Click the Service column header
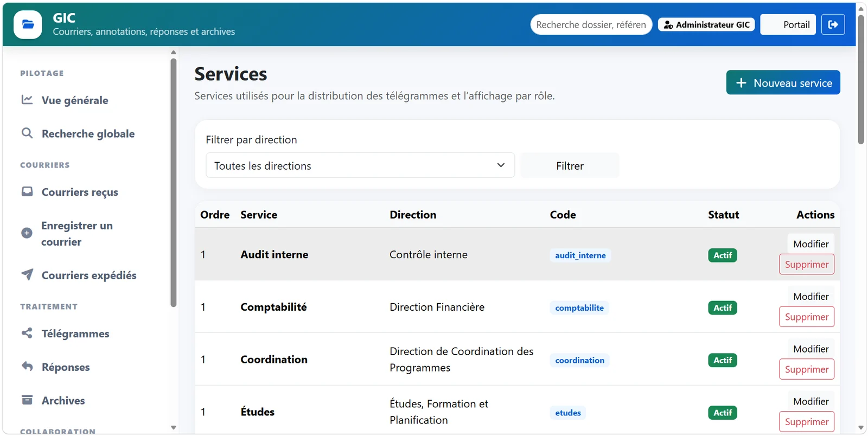This screenshot has width=868, height=436. pyautogui.click(x=259, y=215)
